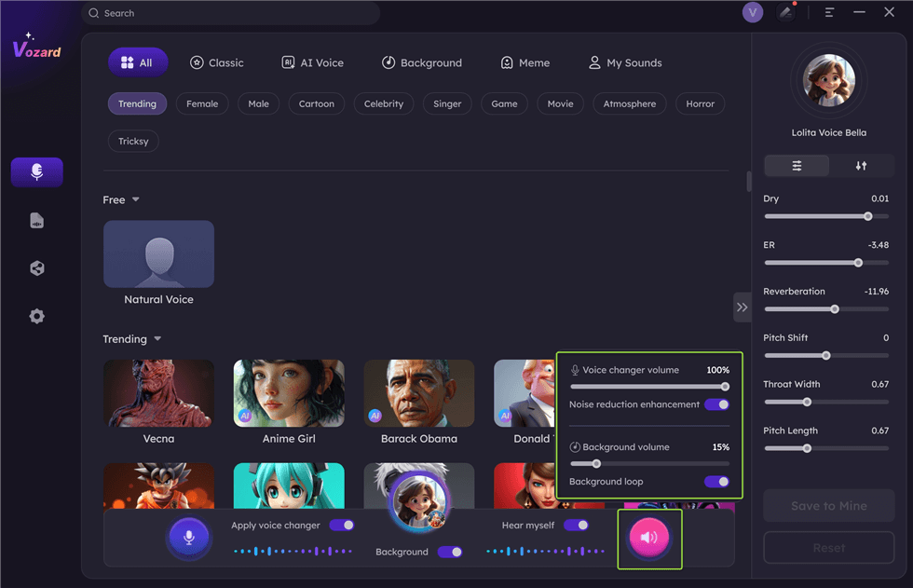Screen dimensions: 913x588
Task: Turn off Noise reduction enhancement
Action: pyautogui.click(x=716, y=404)
